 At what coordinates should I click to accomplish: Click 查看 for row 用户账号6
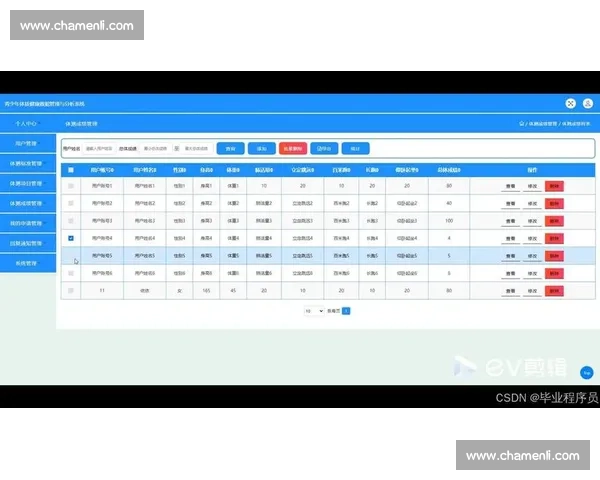(x=510, y=274)
